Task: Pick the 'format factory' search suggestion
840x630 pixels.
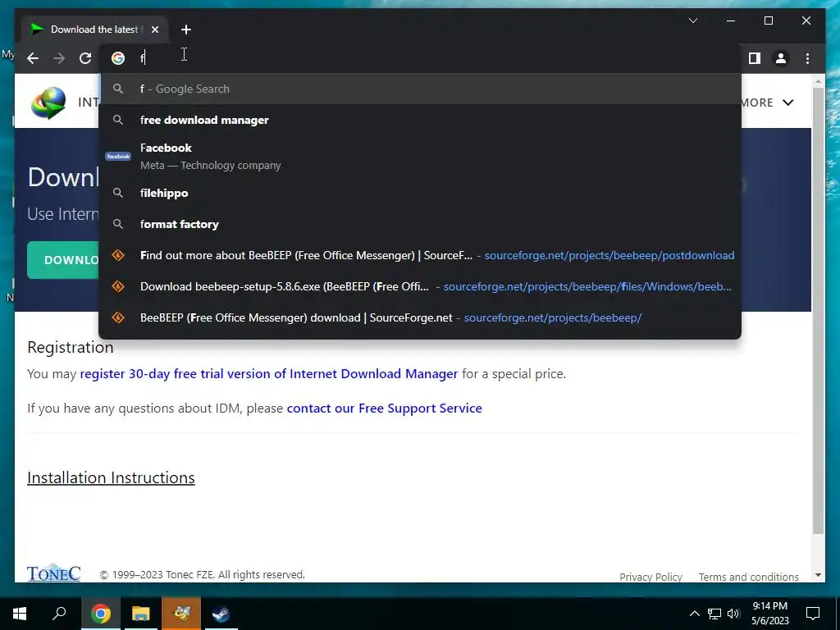Action: (x=420, y=224)
